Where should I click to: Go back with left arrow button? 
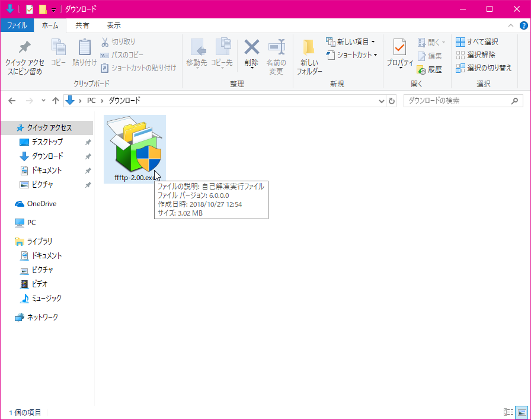click(12, 101)
